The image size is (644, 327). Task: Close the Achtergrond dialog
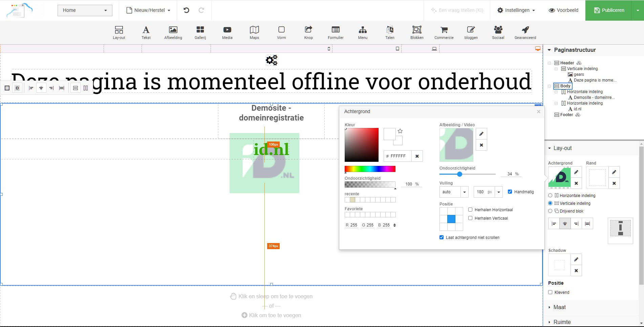tap(538, 112)
